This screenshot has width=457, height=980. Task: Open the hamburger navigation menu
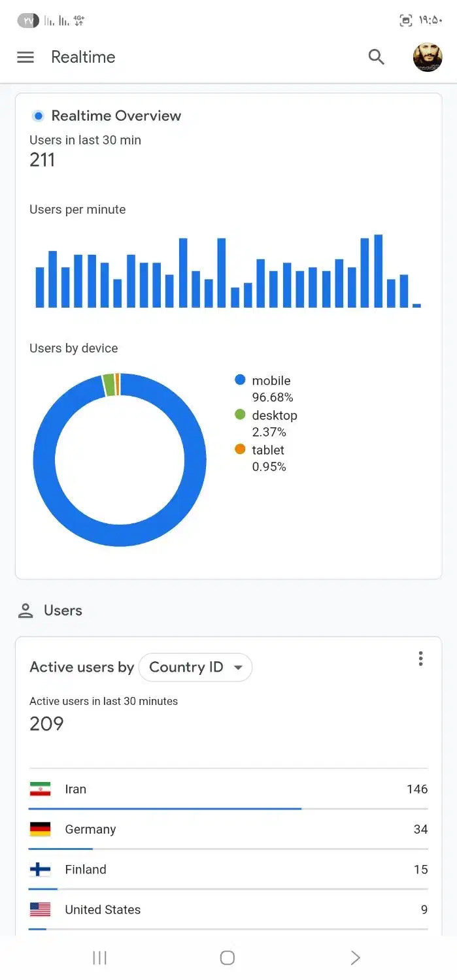click(x=25, y=57)
